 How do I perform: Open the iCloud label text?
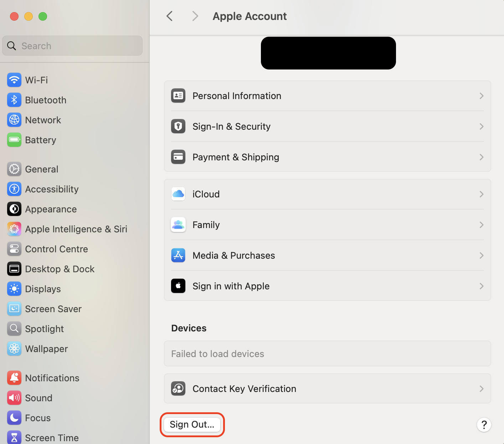[206, 194]
